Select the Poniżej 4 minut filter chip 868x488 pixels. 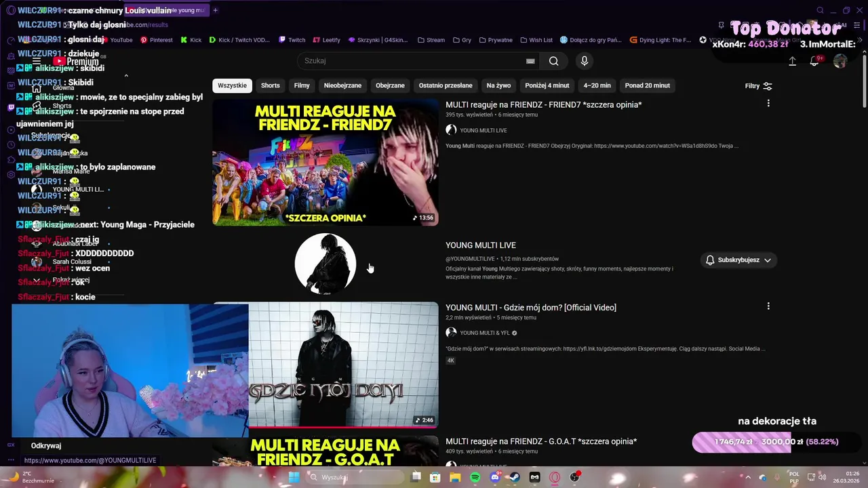coord(547,85)
